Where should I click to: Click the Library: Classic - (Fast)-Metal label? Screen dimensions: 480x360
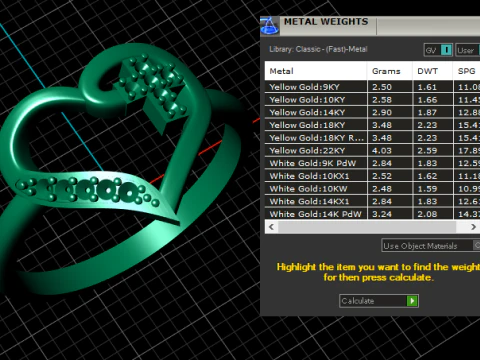coord(318,49)
